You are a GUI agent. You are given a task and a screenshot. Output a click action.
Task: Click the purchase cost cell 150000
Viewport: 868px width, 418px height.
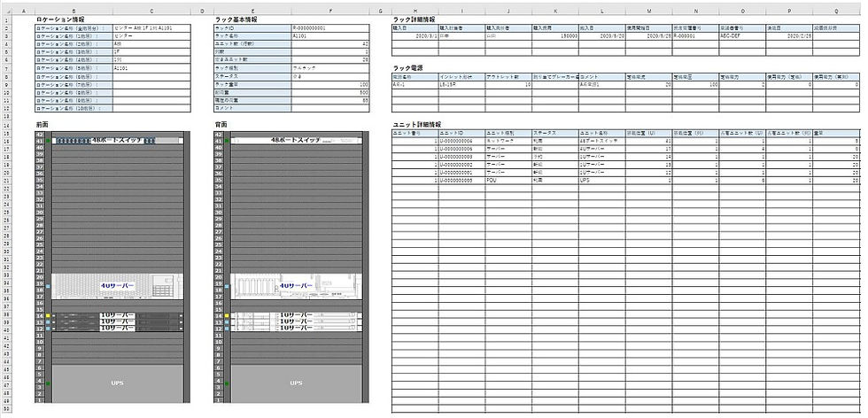click(x=555, y=35)
